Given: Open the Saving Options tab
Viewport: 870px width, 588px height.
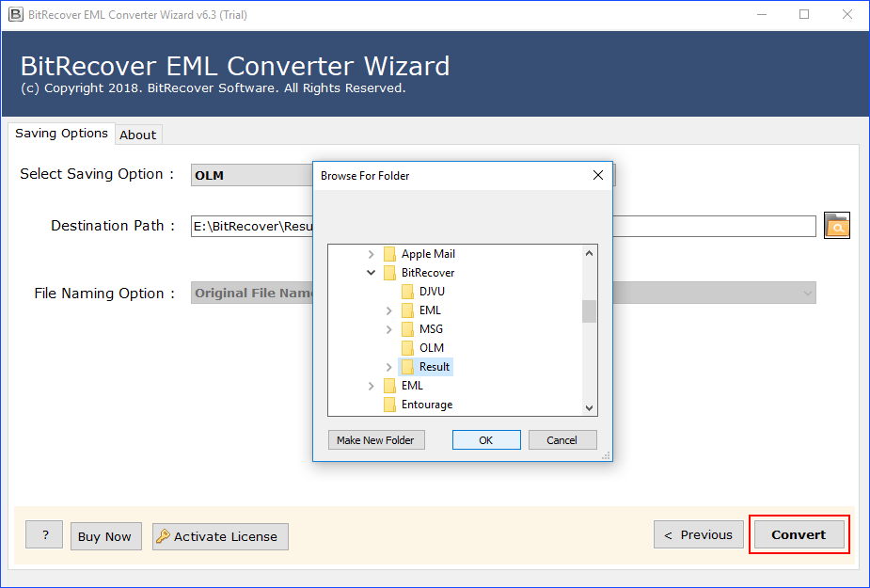Looking at the screenshot, I should 61,134.
